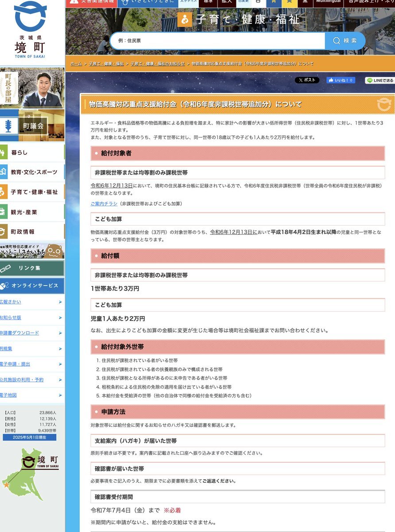
Task: Click the 給付対象者 section heading
Action: (x=238, y=153)
